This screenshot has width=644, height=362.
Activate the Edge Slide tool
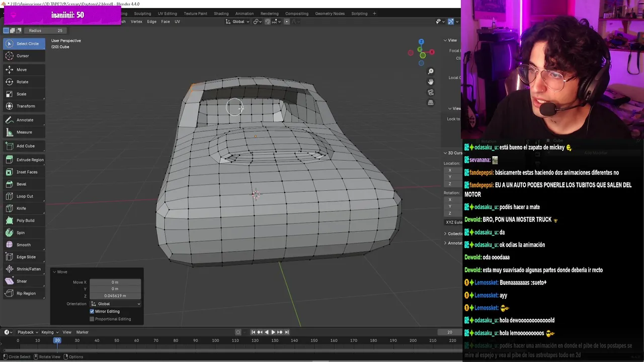coord(24,257)
